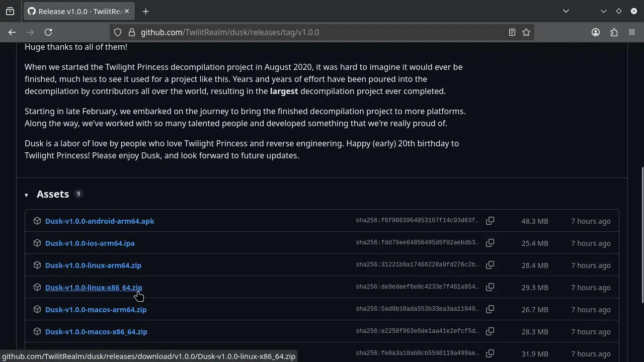Click the sha256:fdd78e hash text
Image resolution: width=644 pixels, height=362 pixels.
(417, 243)
